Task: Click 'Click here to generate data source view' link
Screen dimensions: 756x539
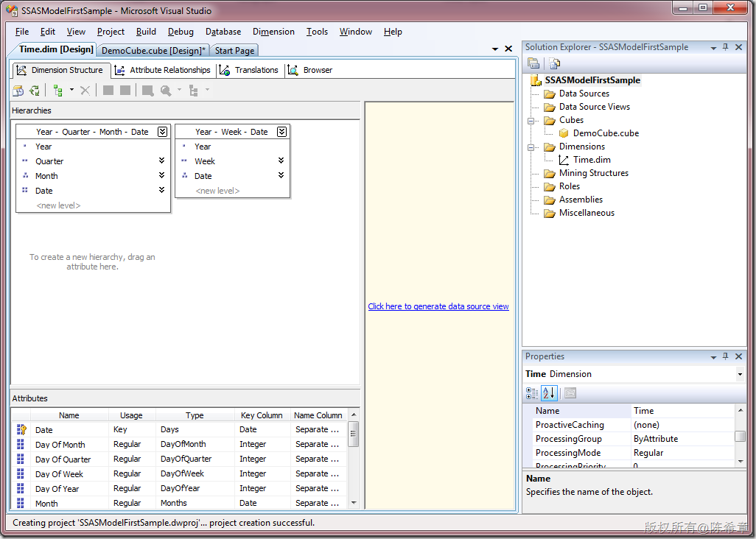Action: [438, 306]
